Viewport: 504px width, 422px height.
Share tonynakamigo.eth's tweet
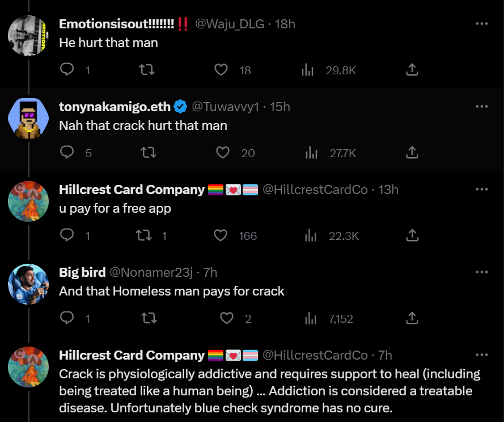(x=412, y=153)
